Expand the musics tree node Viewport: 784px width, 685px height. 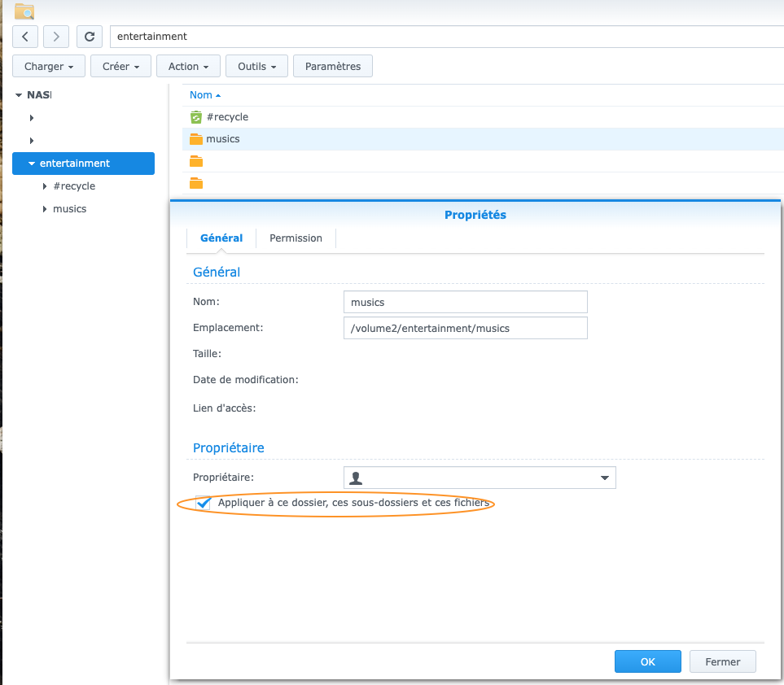44,209
